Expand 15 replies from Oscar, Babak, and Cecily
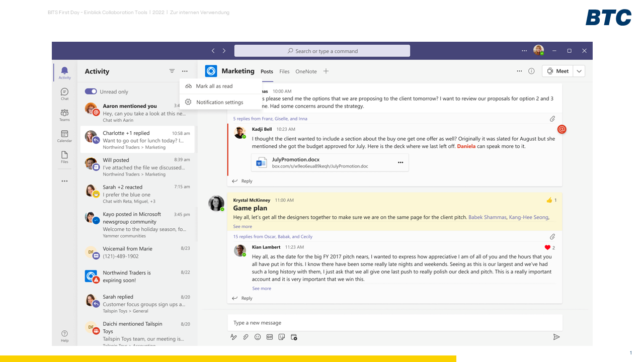 [x=273, y=236]
